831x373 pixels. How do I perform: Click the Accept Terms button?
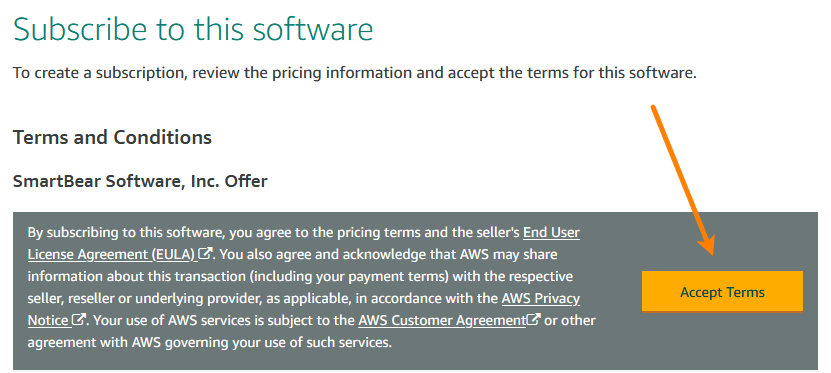(x=722, y=291)
